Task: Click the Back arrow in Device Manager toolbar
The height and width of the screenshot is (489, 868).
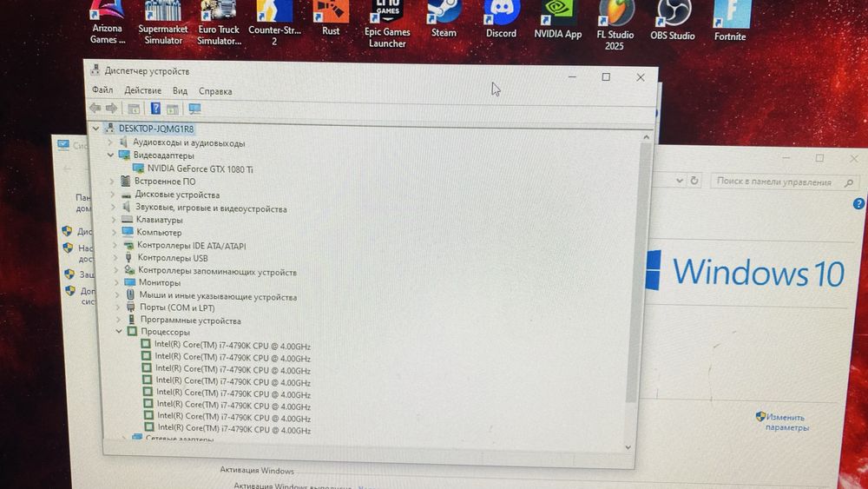Action: (x=95, y=108)
